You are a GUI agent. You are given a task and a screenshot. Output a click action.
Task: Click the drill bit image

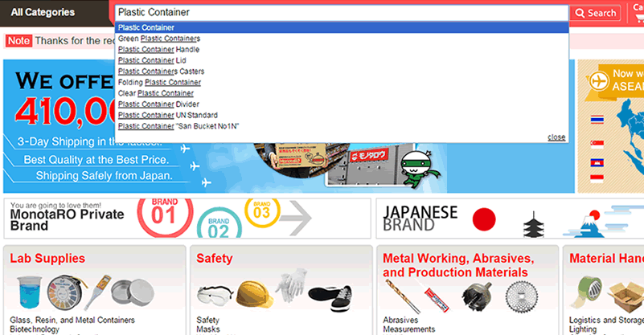[x=403, y=296]
